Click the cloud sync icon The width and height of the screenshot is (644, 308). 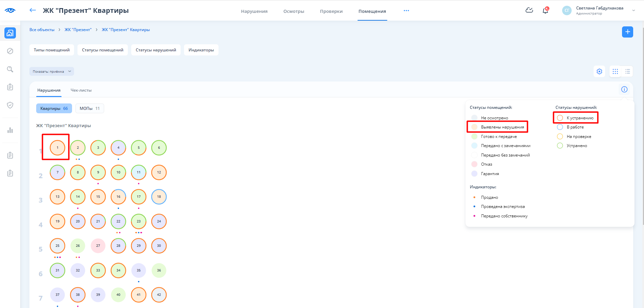coord(529,10)
